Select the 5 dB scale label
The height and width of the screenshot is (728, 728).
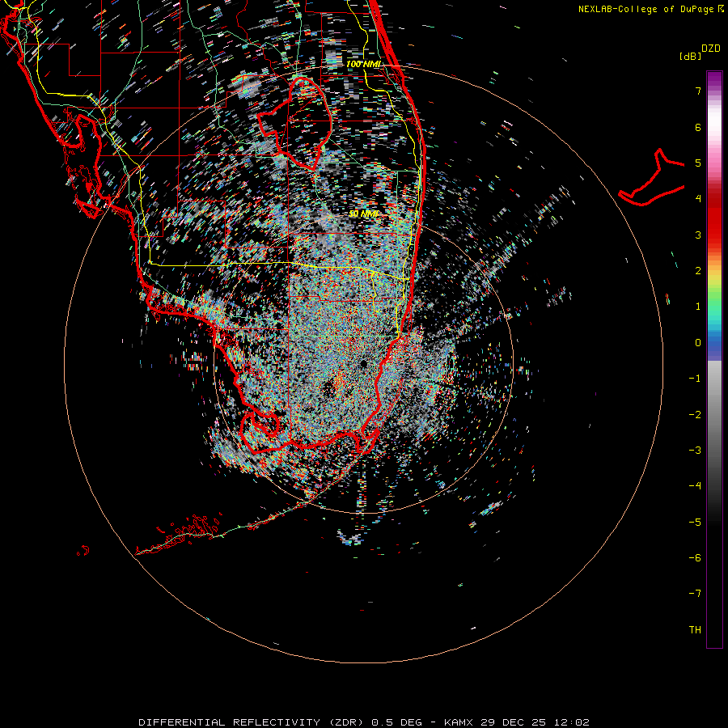698,163
